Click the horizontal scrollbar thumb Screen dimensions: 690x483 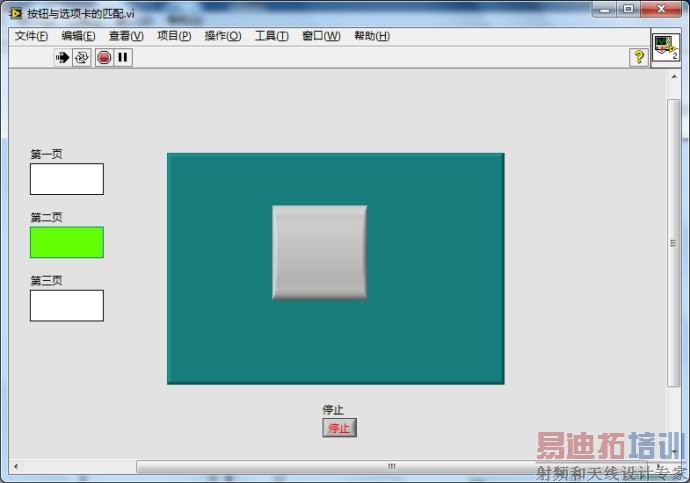(x=392, y=466)
